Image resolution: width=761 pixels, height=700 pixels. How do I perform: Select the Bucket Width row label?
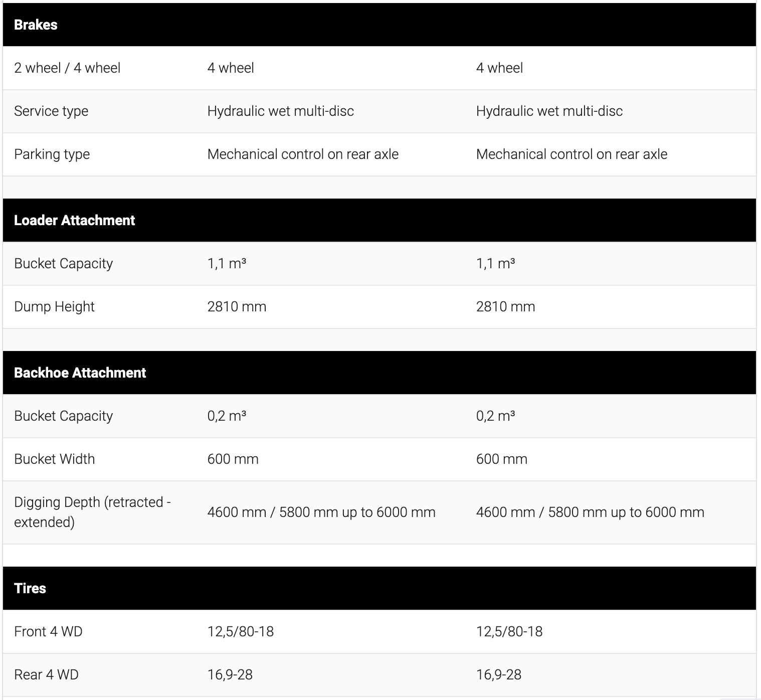(54, 459)
